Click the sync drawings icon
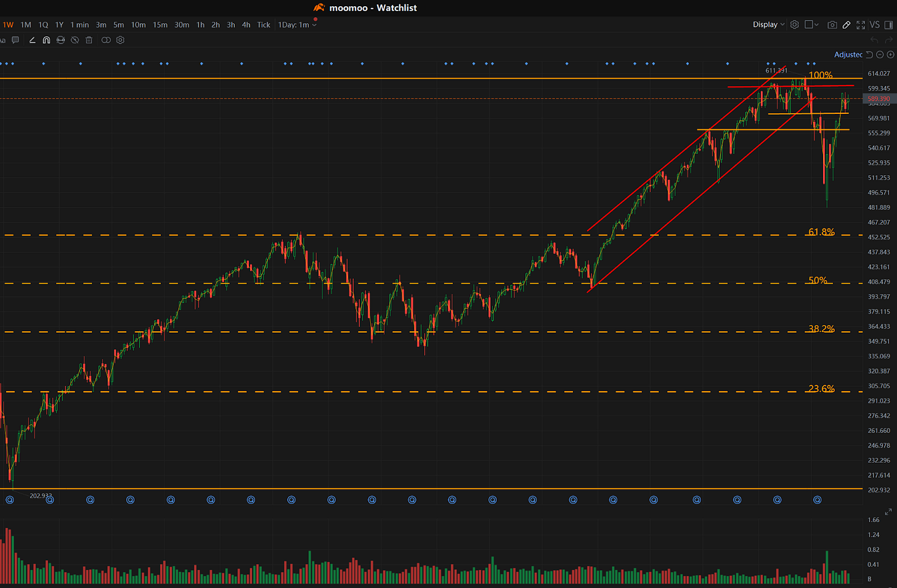The image size is (897, 588). pyautogui.click(x=60, y=40)
